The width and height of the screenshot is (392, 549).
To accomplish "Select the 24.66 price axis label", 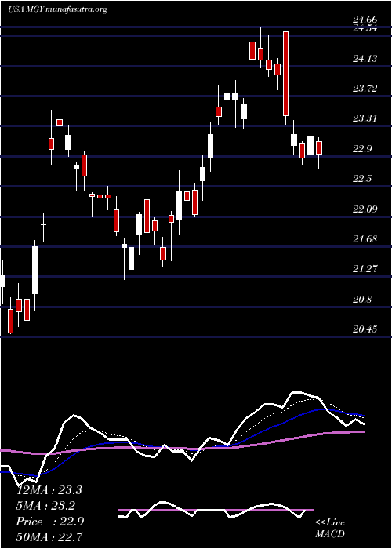I will tap(365, 20).
